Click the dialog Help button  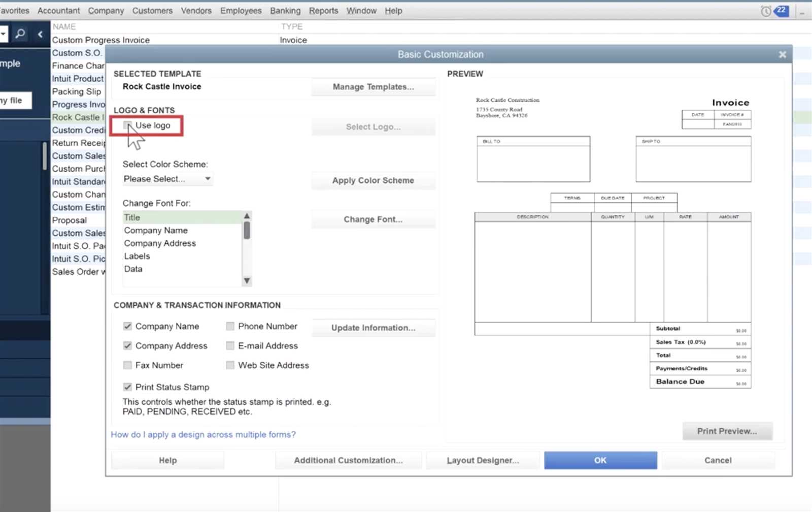coord(167,460)
